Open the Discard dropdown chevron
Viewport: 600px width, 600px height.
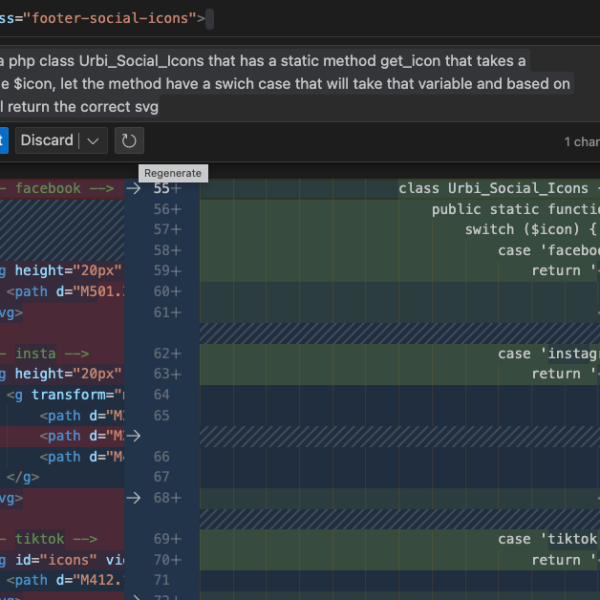pyautogui.click(x=93, y=141)
